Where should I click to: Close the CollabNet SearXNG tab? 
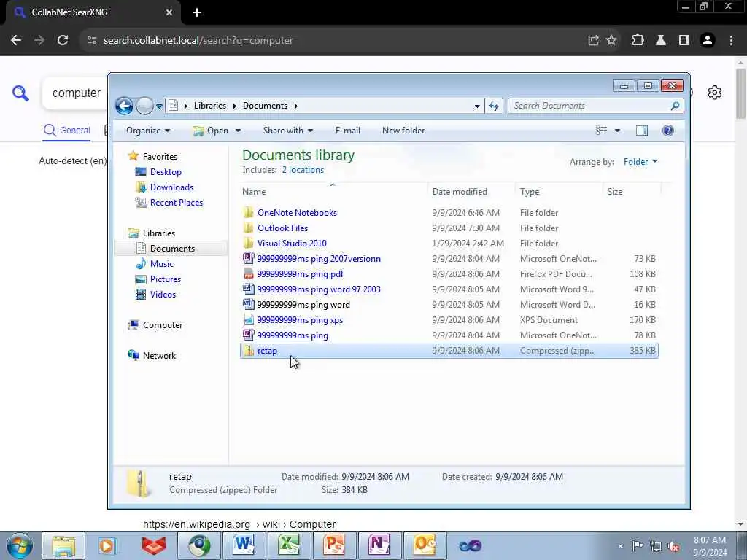(x=169, y=12)
